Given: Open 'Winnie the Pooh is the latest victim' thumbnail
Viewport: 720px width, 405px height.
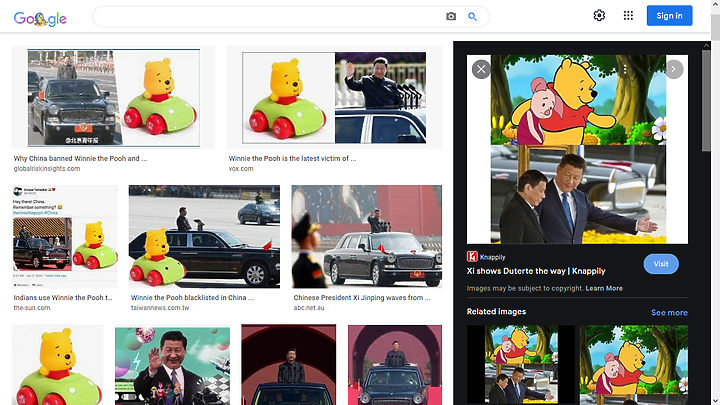Looking at the screenshot, I should coord(334,97).
